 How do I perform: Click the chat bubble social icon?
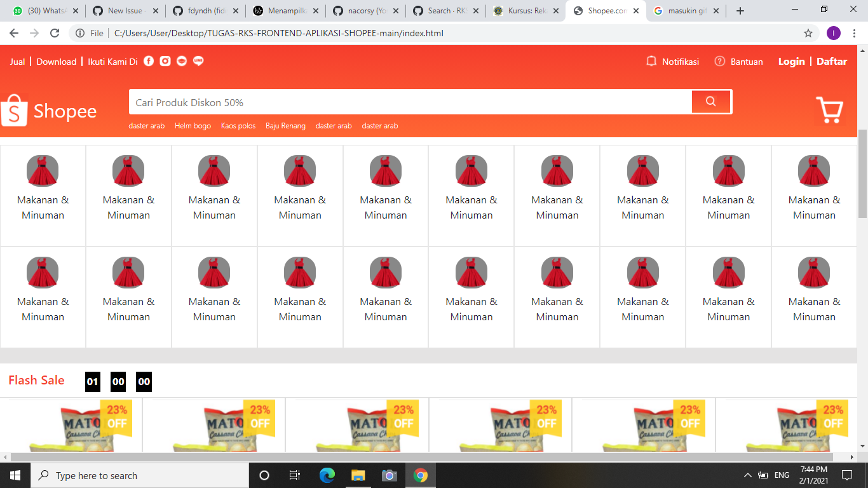click(x=198, y=61)
